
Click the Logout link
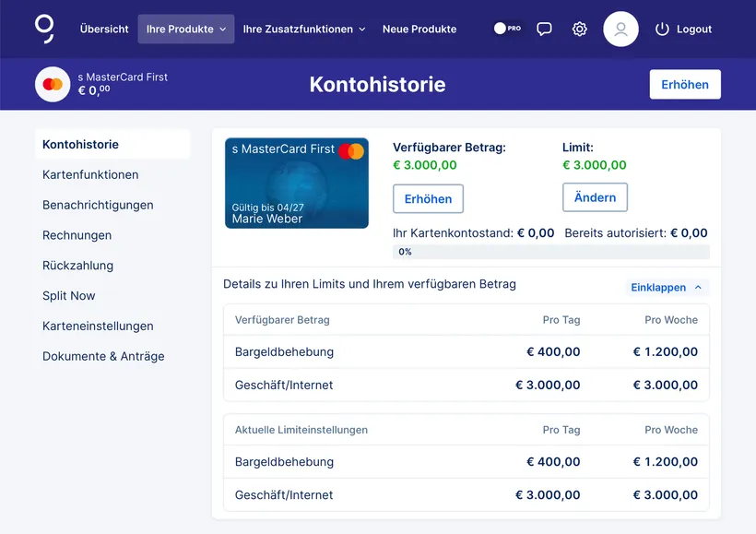[694, 29]
